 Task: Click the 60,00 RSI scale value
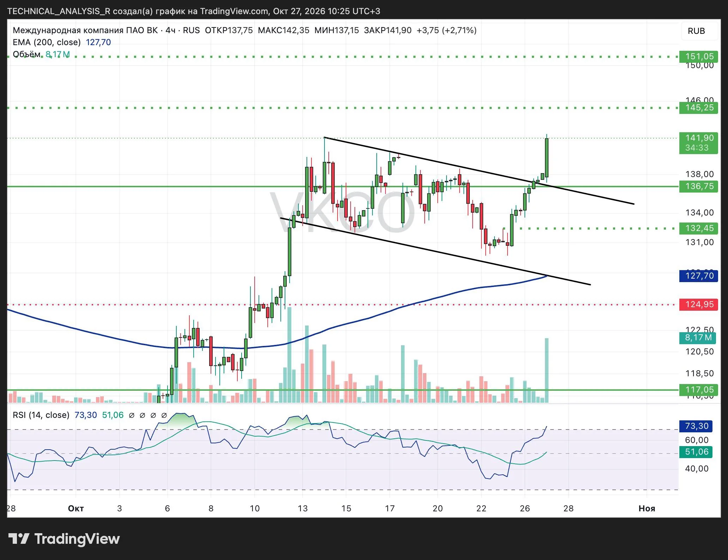[x=697, y=440]
